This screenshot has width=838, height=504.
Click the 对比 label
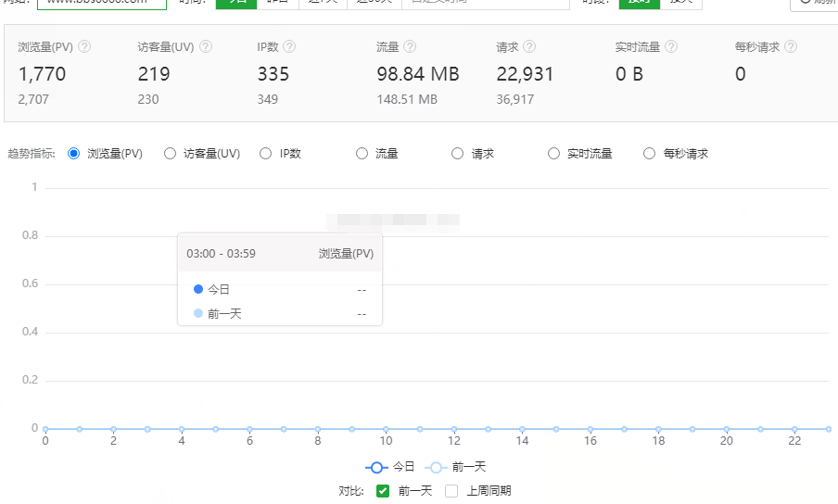(351, 491)
